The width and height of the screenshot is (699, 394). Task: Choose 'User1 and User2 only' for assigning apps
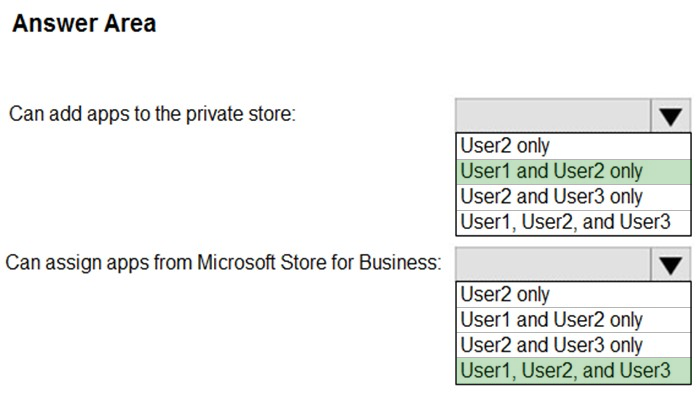click(573, 320)
